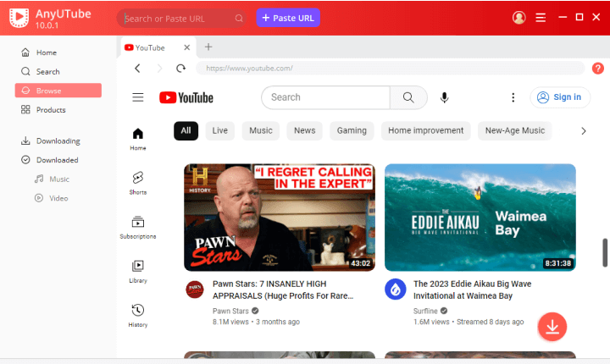Click '8.1M views • 3 months ago' text
Screen dimensions: 610x364
click(x=256, y=322)
